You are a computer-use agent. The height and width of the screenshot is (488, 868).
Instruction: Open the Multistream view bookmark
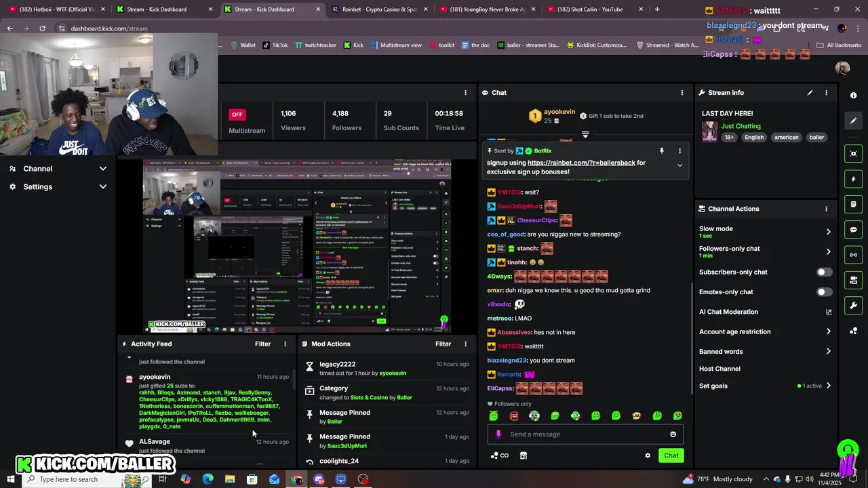(396, 45)
